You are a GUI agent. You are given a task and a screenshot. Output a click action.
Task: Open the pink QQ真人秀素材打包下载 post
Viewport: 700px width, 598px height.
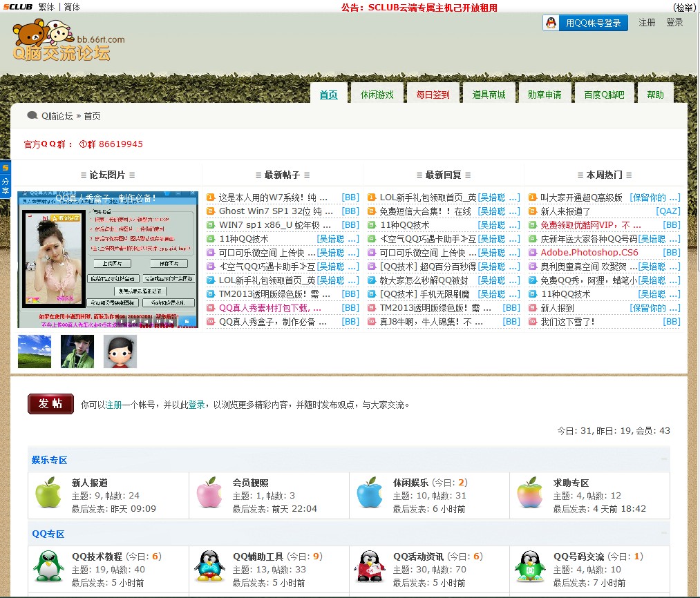(x=270, y=308)
